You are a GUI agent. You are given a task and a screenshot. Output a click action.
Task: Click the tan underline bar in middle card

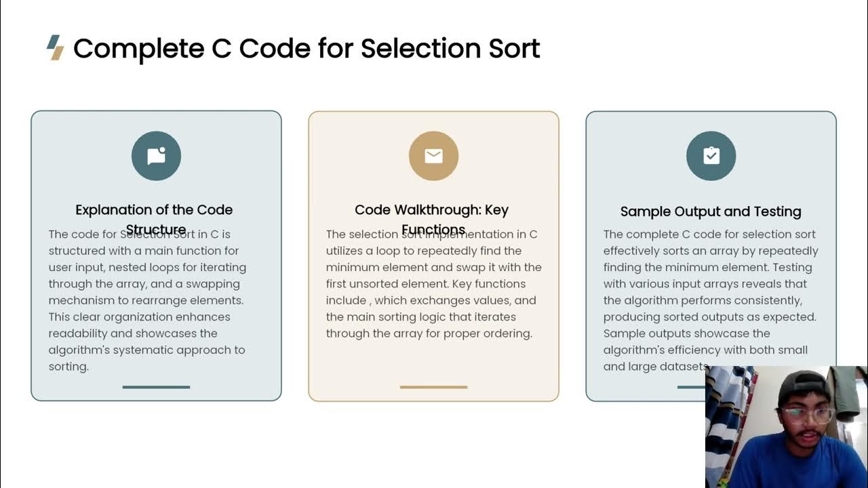pos(433,387)
